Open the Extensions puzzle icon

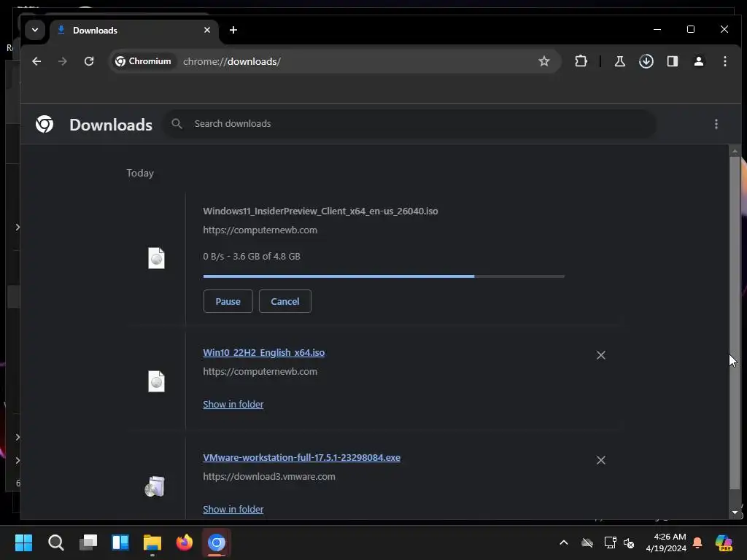581,61
